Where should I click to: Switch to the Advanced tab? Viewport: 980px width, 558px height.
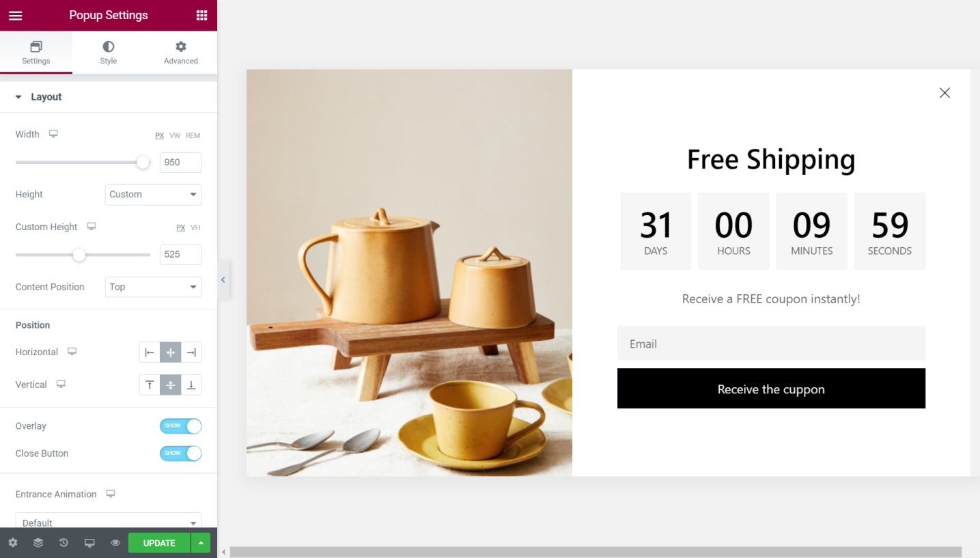click(x=181, y=53)
